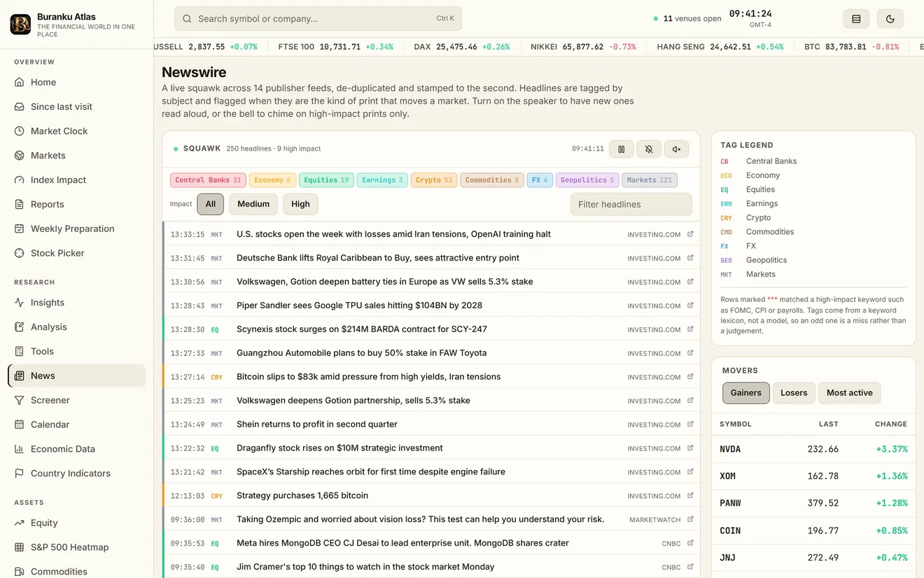
Task: Open Since last visit page
Action: pyautogui.click(x=76, y=106)
